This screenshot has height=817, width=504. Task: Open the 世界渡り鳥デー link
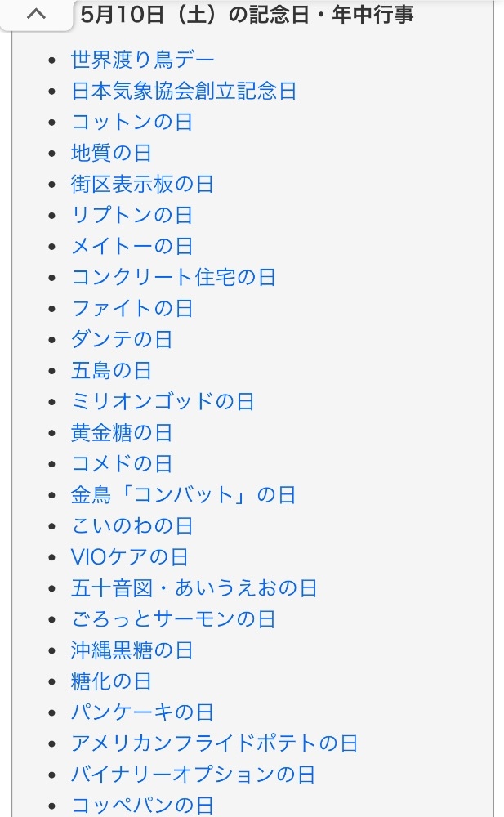point(143,60)
